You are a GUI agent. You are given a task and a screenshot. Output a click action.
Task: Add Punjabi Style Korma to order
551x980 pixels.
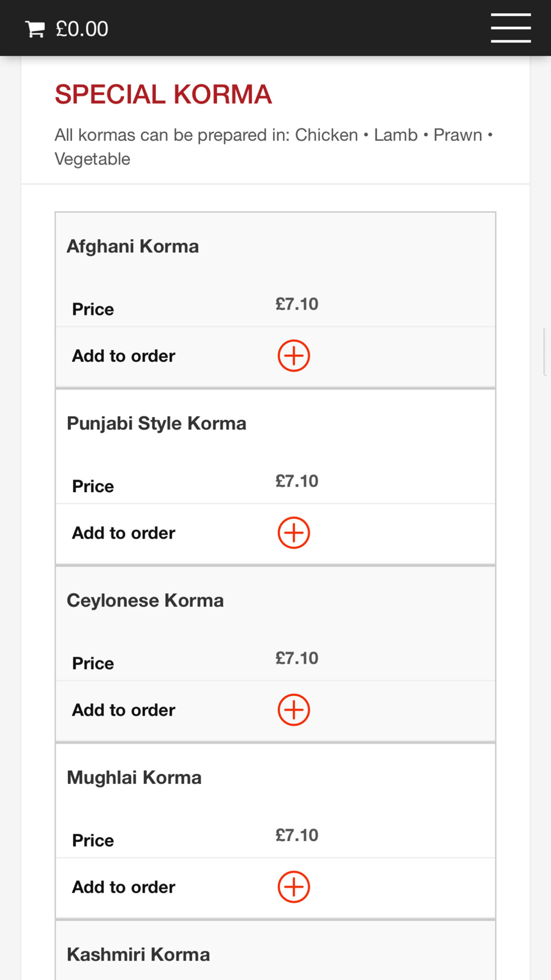coord(294,532)
